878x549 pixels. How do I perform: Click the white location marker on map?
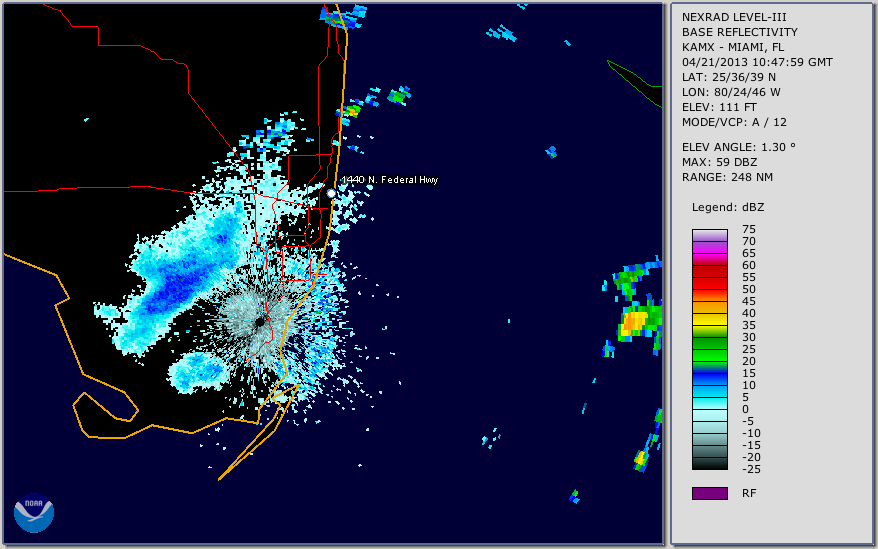click(331, 193)
